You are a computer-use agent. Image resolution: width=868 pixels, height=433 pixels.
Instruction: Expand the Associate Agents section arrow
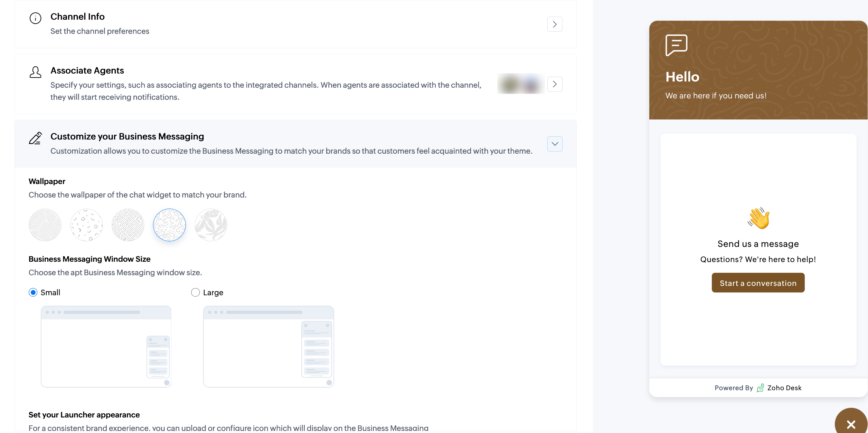click(x=555, y=84)
